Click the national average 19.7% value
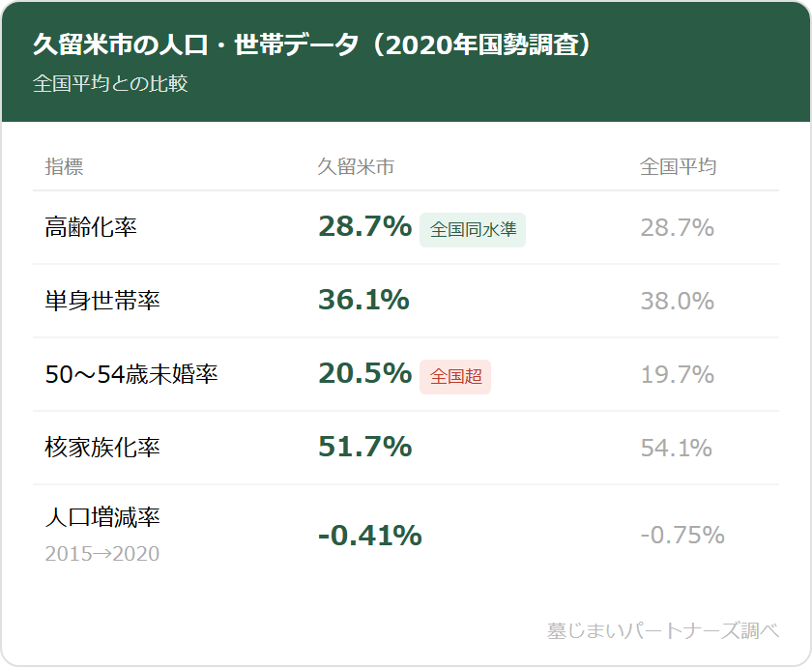812x669 pixels. point(677,375)
